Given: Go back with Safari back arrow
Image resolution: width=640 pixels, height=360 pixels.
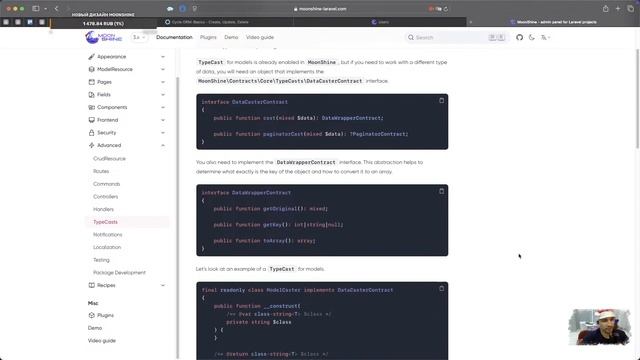Looking at the screenshot, I should click(56, 9).
